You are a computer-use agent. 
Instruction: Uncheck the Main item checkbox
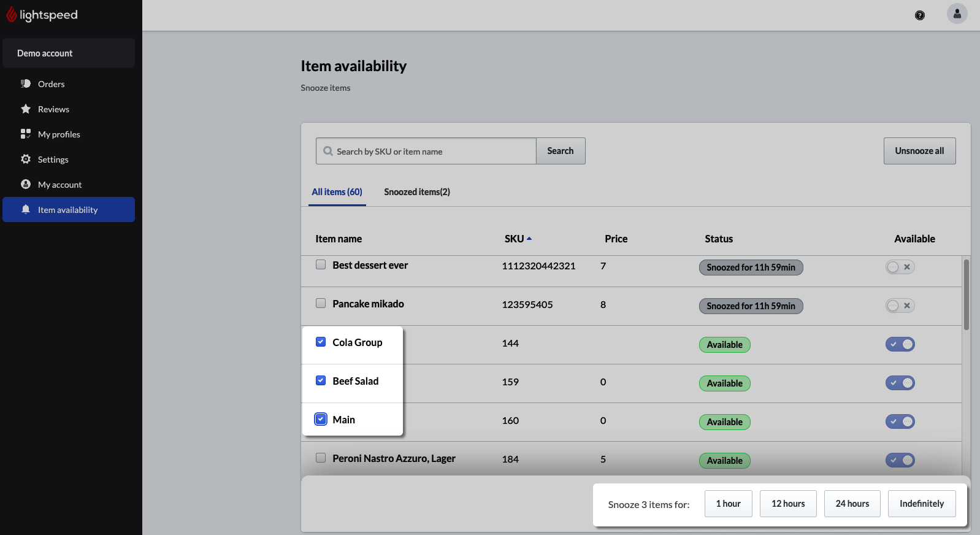click(321, 419)
